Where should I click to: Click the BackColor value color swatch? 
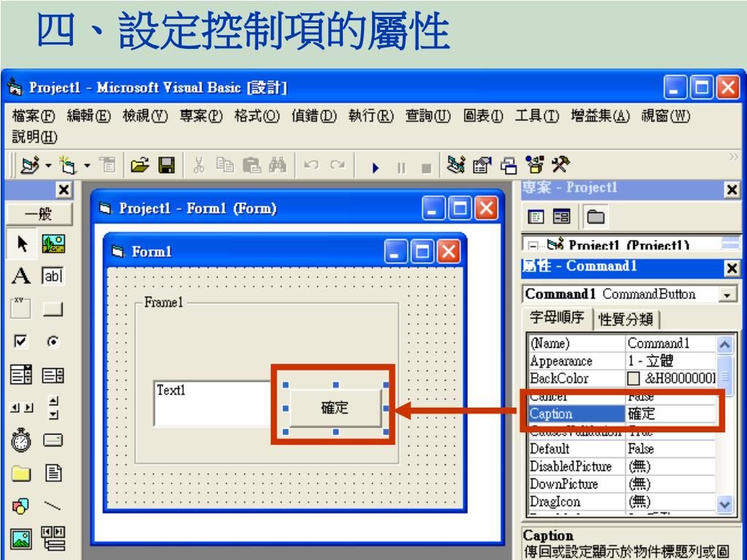click(633, 378)
